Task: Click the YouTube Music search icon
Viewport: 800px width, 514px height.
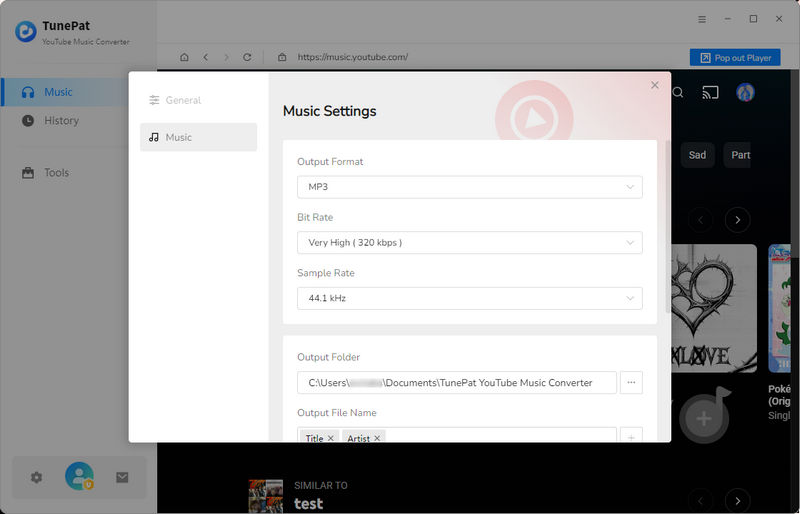Action: coord(678,93)
